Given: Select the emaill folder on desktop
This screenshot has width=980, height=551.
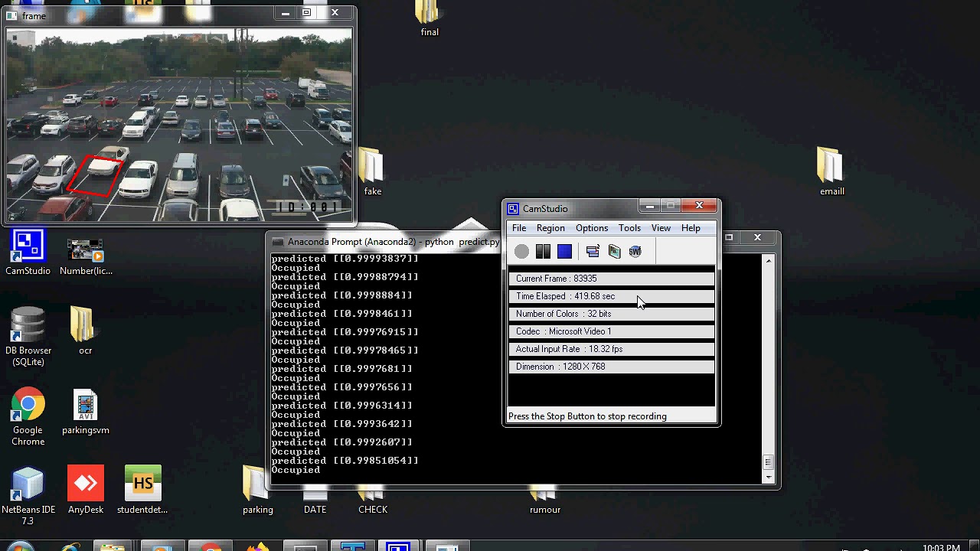Looking at the screenshot, I should [831, 171].
